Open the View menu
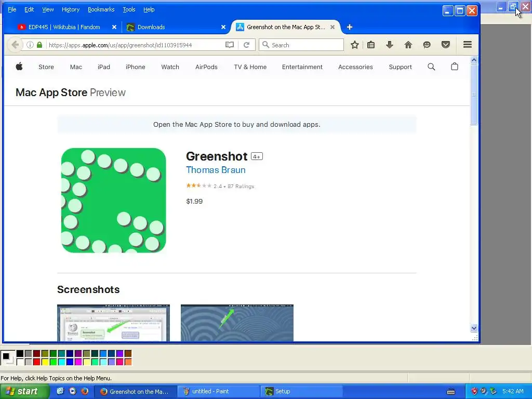Viewport: 532px width, 399px height. [x=48, y=9]
